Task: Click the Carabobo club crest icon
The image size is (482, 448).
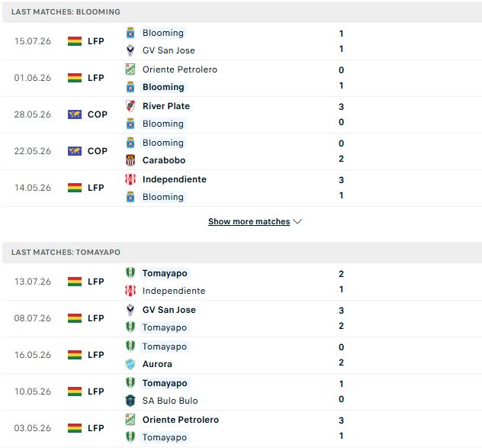Action: tap(130, 160)
